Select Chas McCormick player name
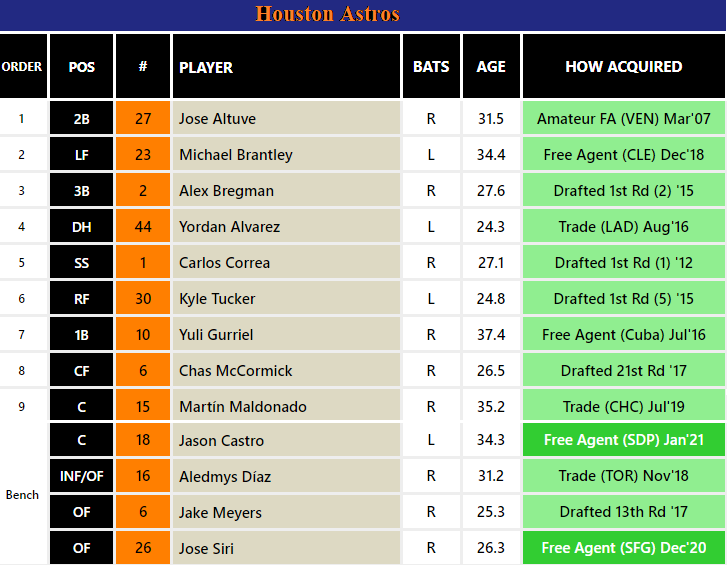727x566 pixels. tap(236, 371)
